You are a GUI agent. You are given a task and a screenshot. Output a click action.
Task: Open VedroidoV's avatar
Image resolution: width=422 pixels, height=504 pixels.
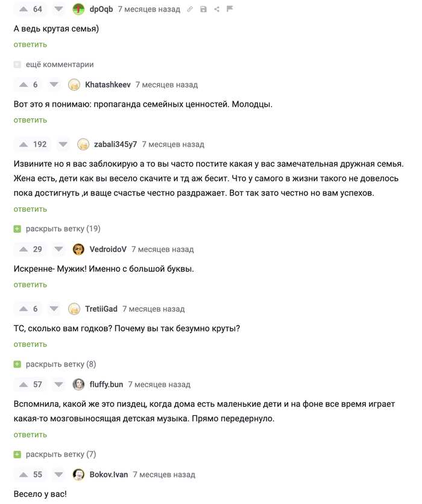coord(78,249)
